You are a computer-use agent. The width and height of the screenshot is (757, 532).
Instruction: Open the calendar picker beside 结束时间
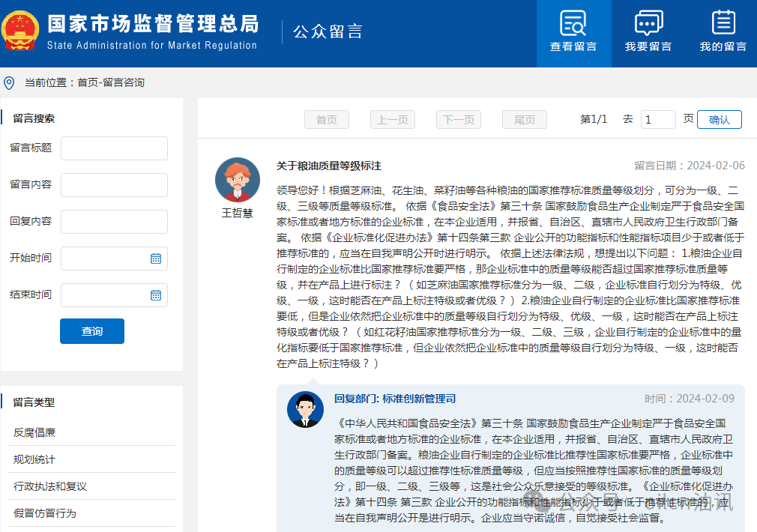click(x=156, y=294)
